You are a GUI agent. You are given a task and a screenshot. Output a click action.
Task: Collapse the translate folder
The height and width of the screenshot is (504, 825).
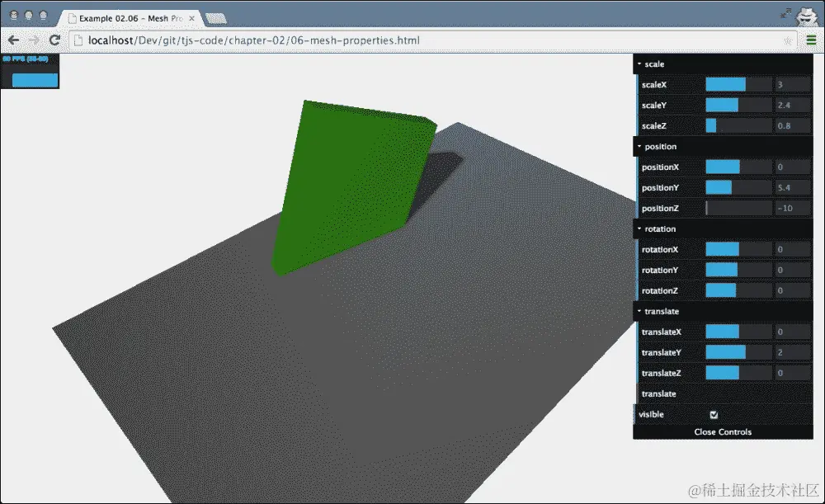723,312
